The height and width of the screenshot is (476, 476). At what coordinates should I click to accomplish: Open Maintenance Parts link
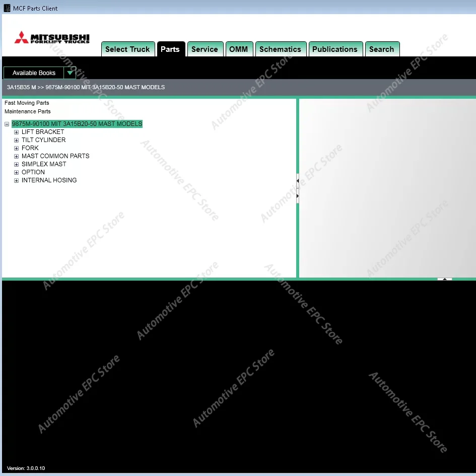tap(28, 111)
